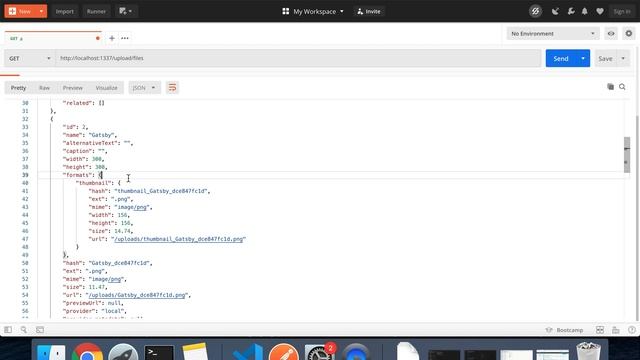Click into the request URL field

[298, 58]
